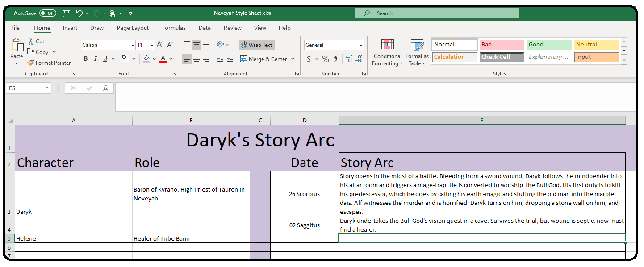Toggle Bold formatting

pyautogui.click(x=86, y=59)
